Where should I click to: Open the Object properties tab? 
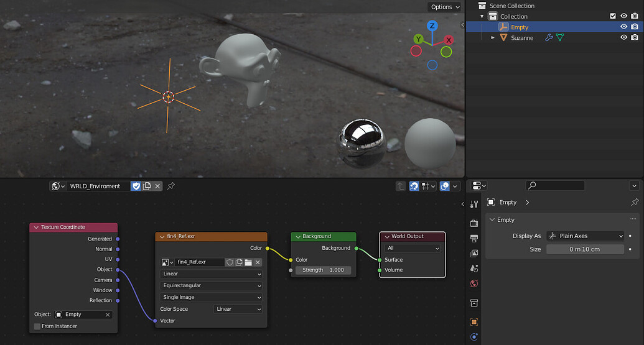(x=474, y=322)
